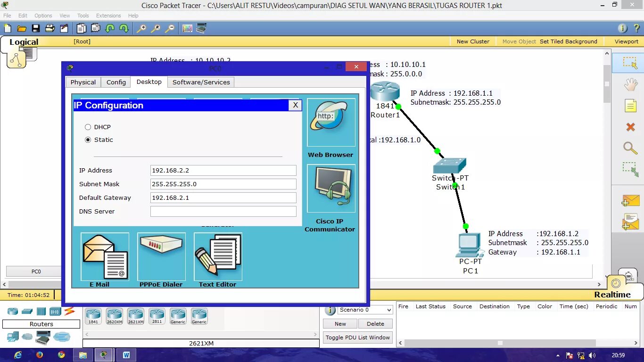This screenshot has height=362, width=644.
Task: Open the File menu
Action: (x=7, y=16)
